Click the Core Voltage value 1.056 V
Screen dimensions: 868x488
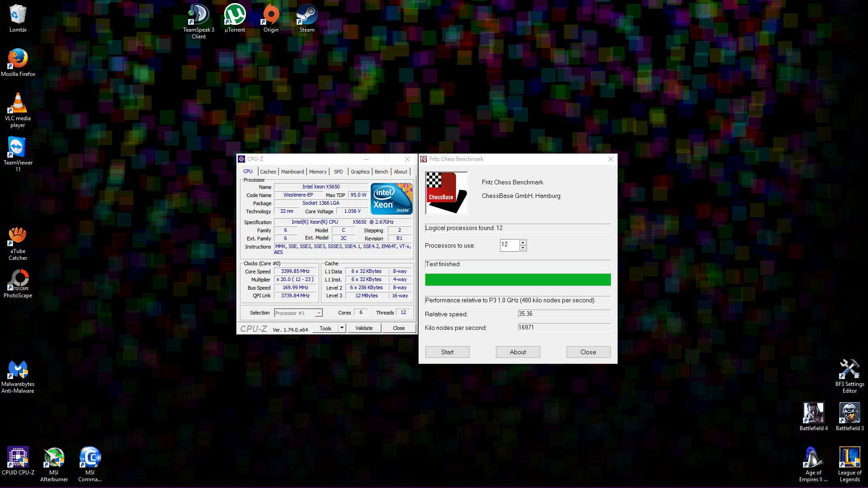point(352,211)
